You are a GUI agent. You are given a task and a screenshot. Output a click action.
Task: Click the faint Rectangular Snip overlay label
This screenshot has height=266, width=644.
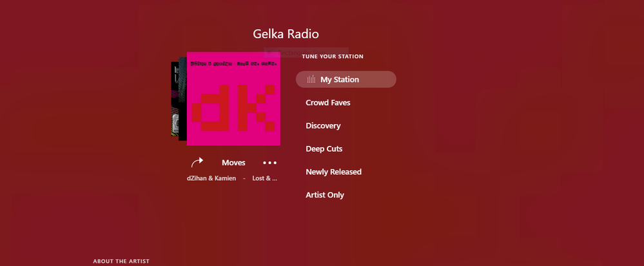[306, 53]
